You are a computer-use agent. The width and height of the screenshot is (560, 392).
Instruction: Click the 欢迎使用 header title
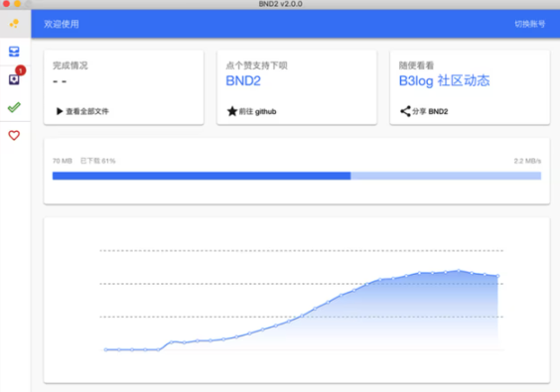pyautogui.click(x=62, y=24)
